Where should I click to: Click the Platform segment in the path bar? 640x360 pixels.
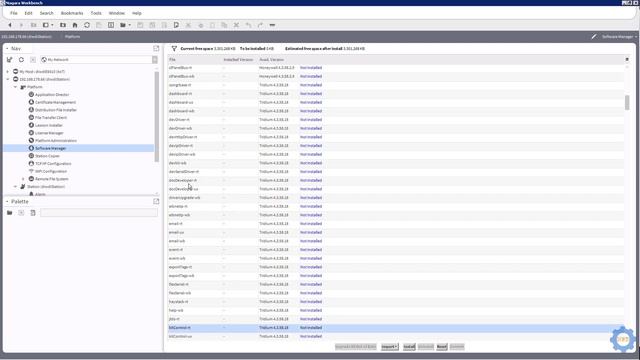[72, 37]
